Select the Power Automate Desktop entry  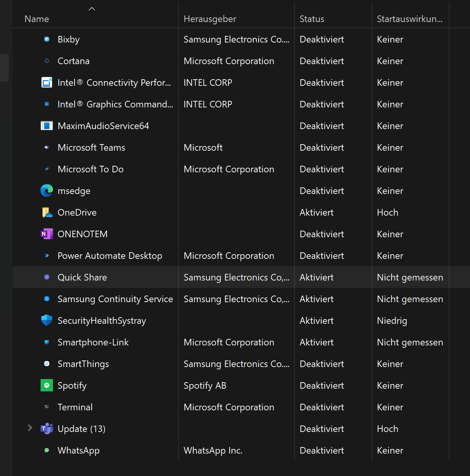(x=110, y=256)
